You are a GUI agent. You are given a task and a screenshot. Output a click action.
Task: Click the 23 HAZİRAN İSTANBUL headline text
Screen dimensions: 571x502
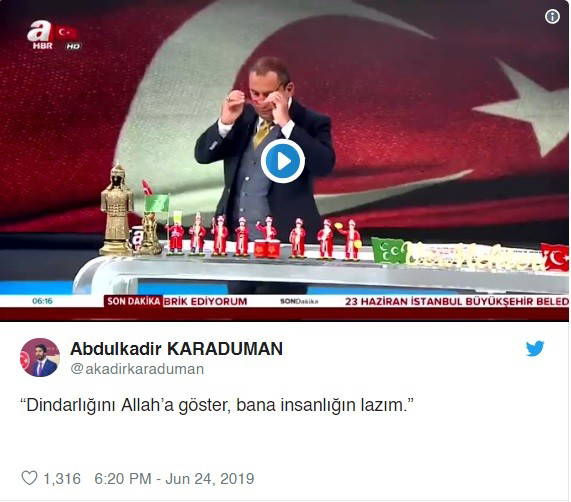click(x=457, y=301)
